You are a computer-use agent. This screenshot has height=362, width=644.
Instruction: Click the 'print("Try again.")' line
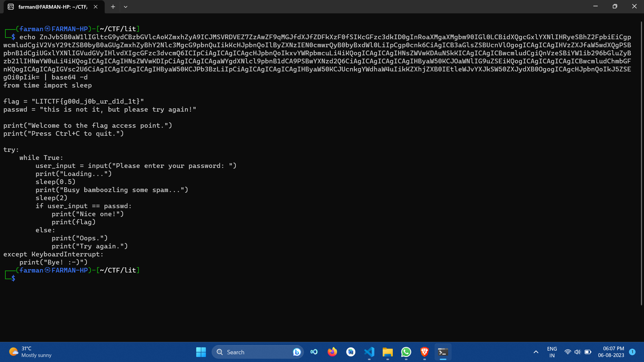point(90,246)
